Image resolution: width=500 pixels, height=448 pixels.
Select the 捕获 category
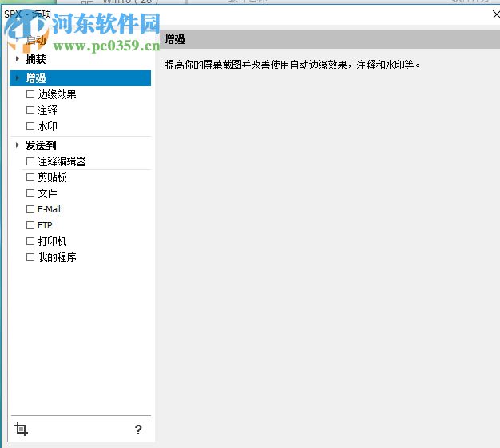(x=35, y=59)
